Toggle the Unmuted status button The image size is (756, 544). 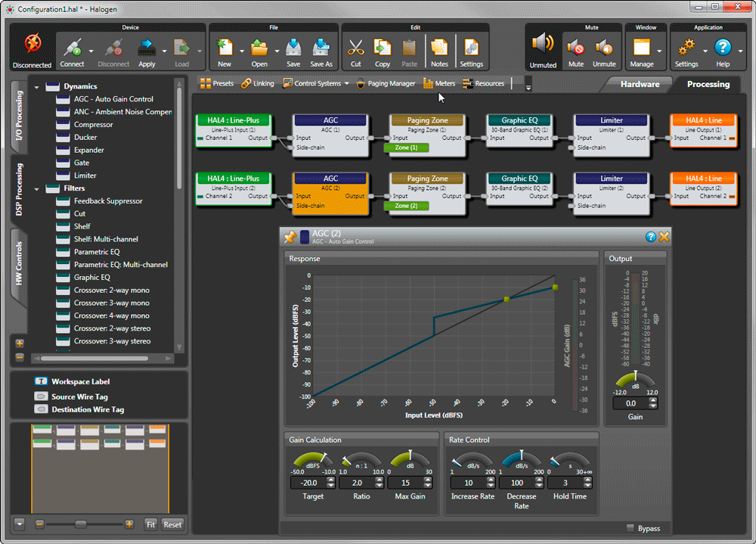click(x=543, y=49)
